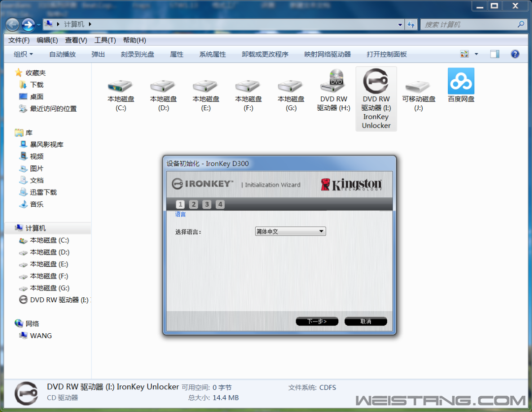Click the change view icon

[465, 54]
